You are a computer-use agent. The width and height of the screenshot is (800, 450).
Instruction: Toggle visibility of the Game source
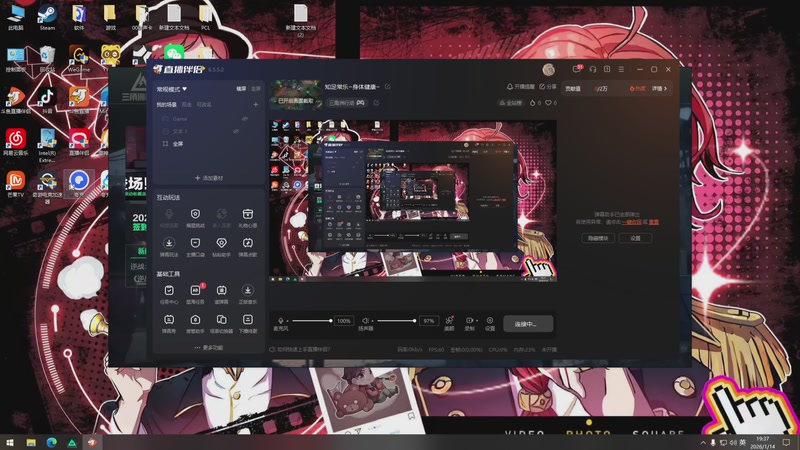pyautogui.click(x=244, y=119)
